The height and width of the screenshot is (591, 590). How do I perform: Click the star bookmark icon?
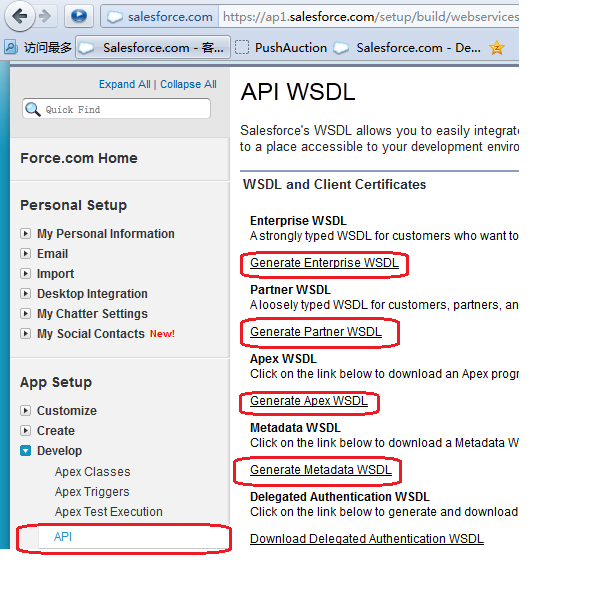[497, 47]
